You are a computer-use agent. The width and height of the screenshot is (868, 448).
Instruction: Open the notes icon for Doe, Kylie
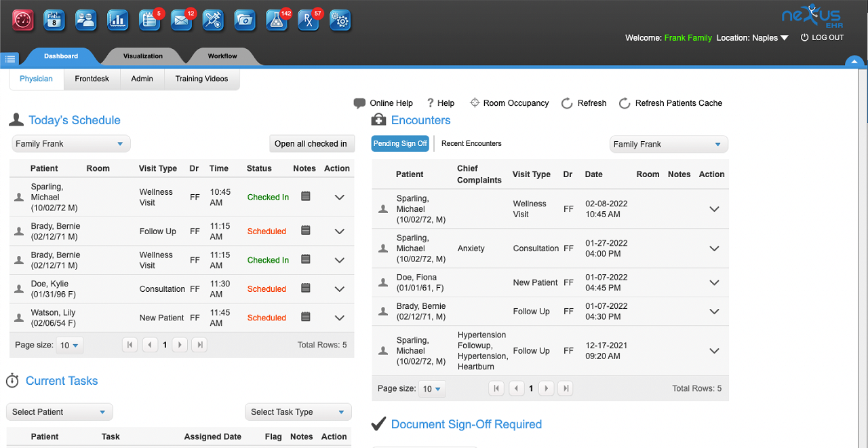coord(305,288)
